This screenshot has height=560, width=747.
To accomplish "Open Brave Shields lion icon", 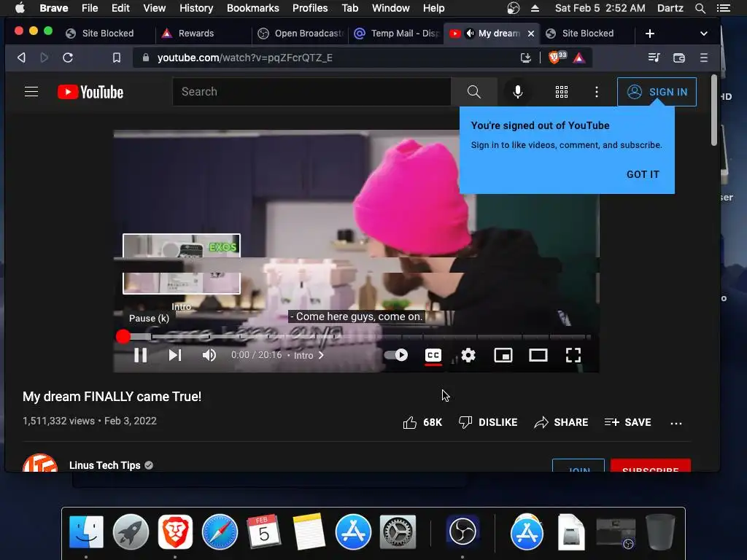I will (555, 57).
